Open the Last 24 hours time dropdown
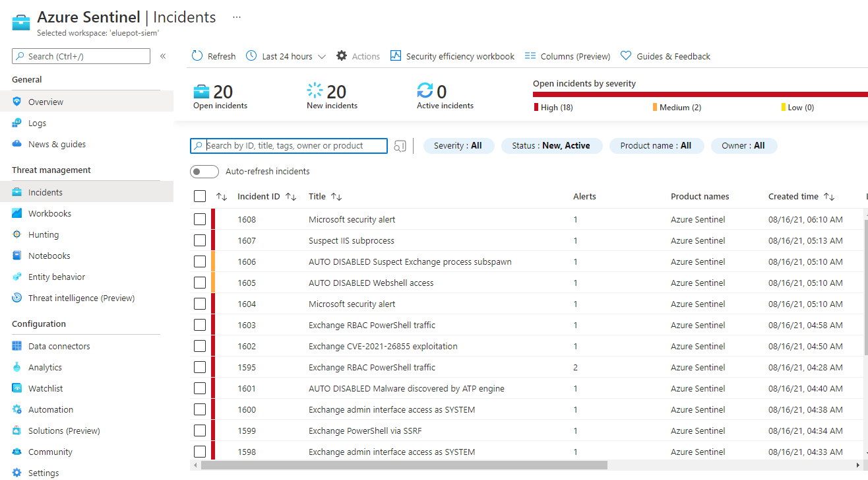This screenshot has height=480, width=868. coord(286,56)
